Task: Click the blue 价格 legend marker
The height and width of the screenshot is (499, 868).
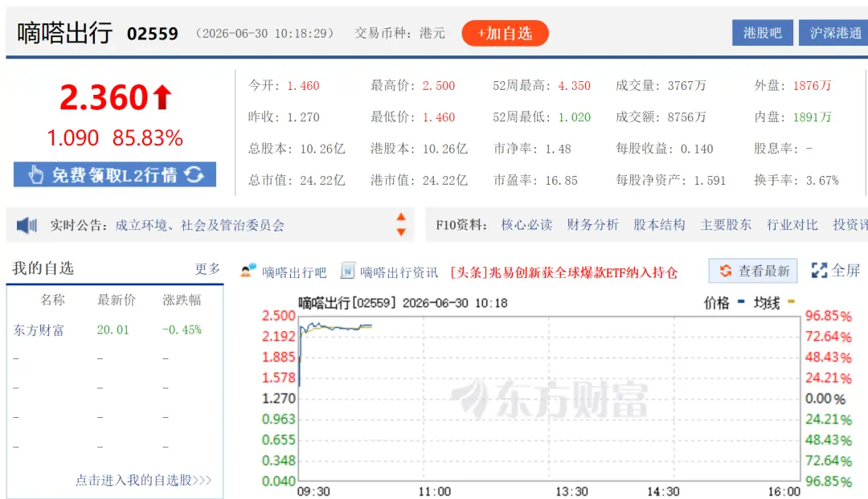Action: 741,302
